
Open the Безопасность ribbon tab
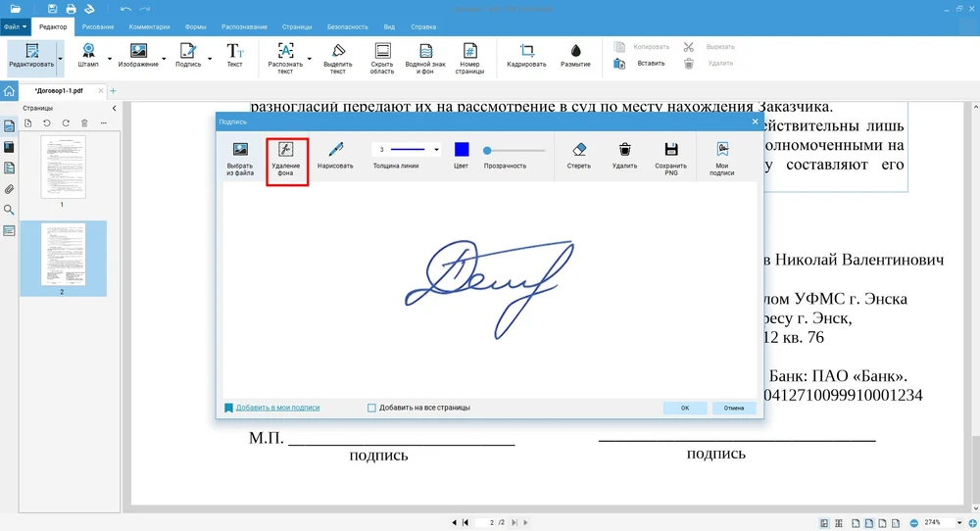[350, 26]
